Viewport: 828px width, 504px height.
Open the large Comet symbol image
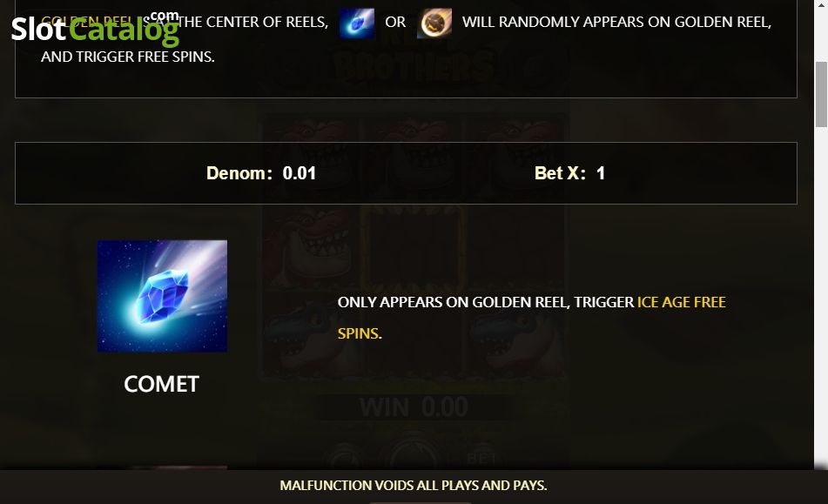click(162, 296)
